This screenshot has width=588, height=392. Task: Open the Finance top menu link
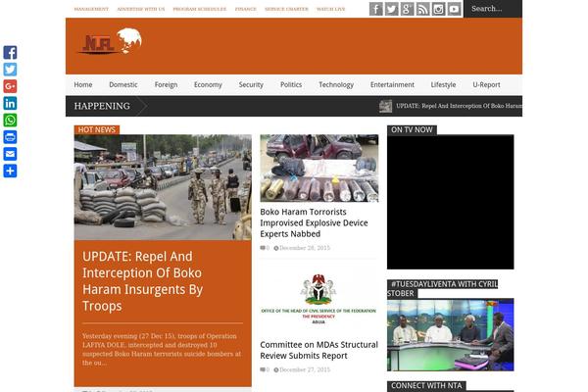tap(246, 9)
